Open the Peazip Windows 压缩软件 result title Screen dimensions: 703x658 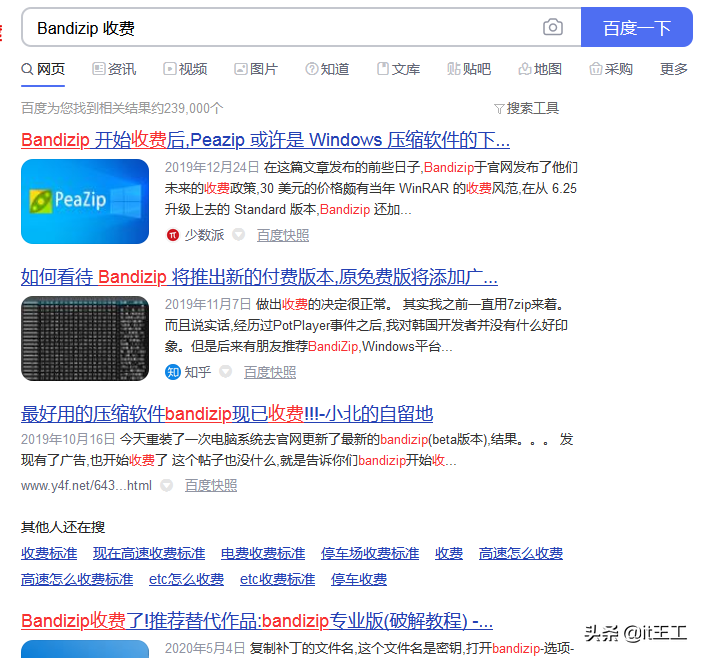click(x=265, y=140)
